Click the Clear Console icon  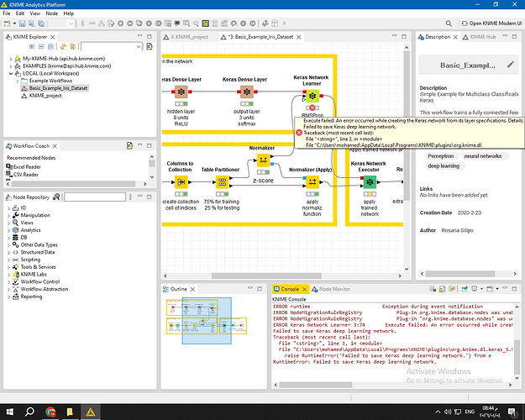click(x=433, y=289)
